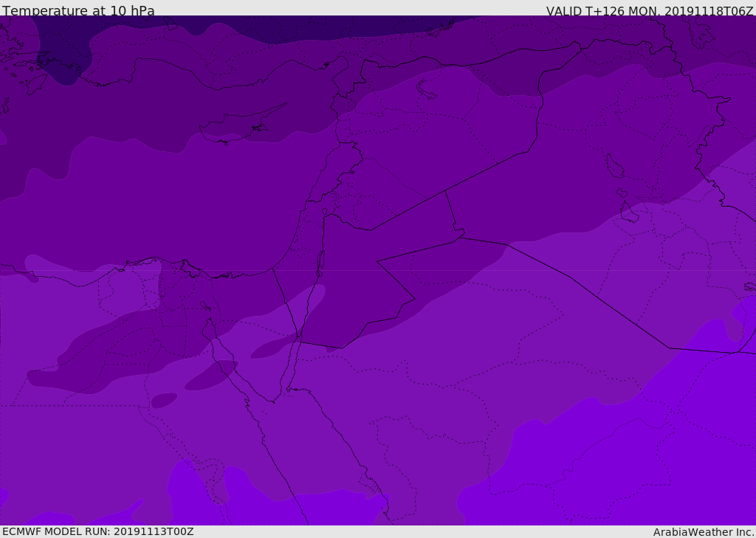
Task: Click the ECMWF MODEL RUN label
Action: tap(98, 531)
